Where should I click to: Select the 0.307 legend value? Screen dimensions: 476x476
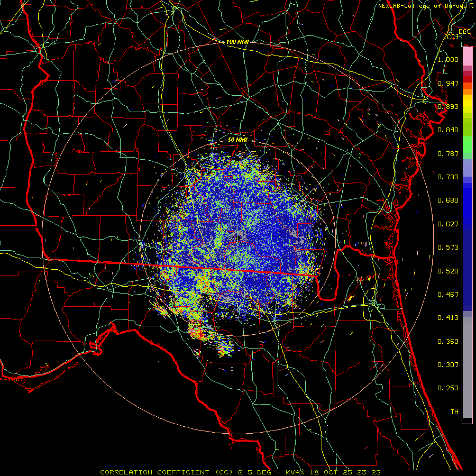[x=448, y=365]
